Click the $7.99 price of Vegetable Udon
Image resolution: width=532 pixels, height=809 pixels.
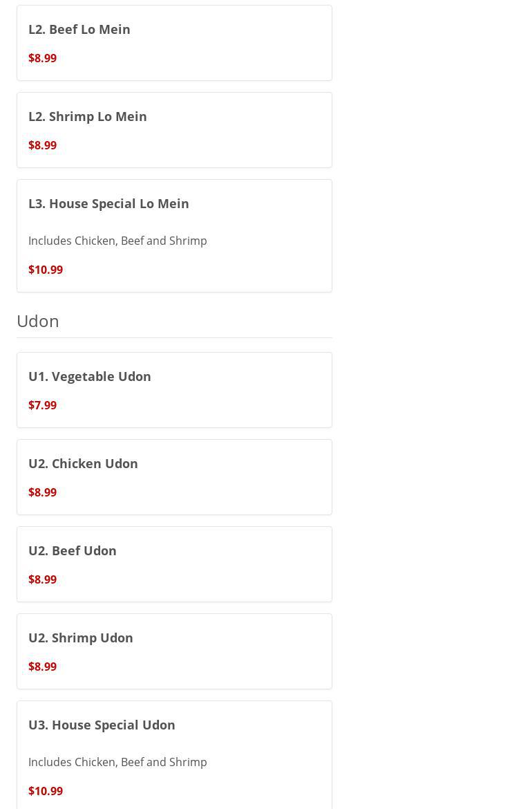click(x=43, y=405)
